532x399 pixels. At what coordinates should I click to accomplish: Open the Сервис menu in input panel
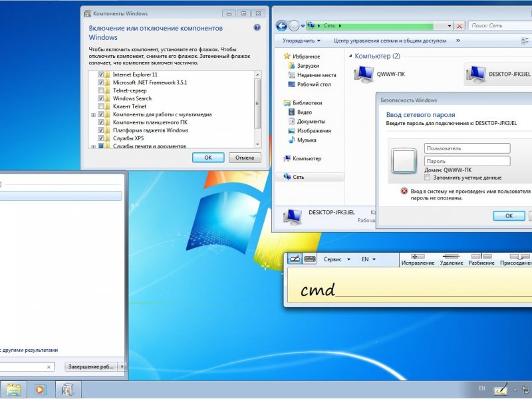pyautogui.click(x=337, y=259)
